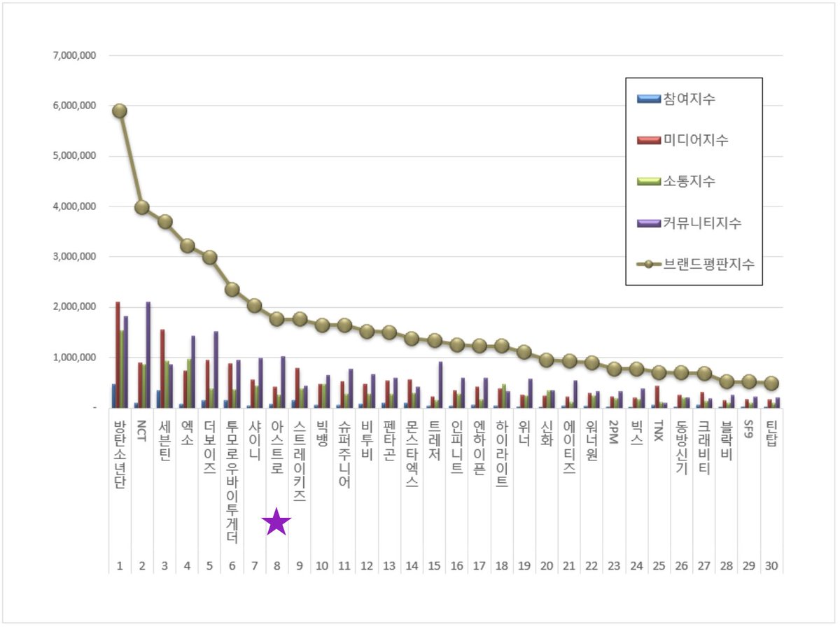Click the 브랜드평판지수 line marker in the legend
Image resolution: width=840 pixels, height=627 pixels.
[648, 265]
